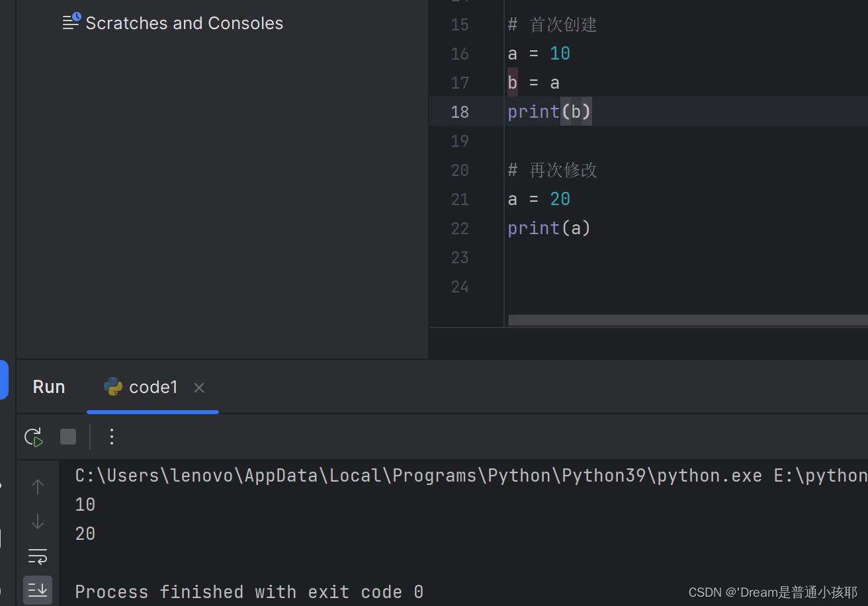Click the console output line '10'
This screenshot has width=868, height=606.
[85, 505]
